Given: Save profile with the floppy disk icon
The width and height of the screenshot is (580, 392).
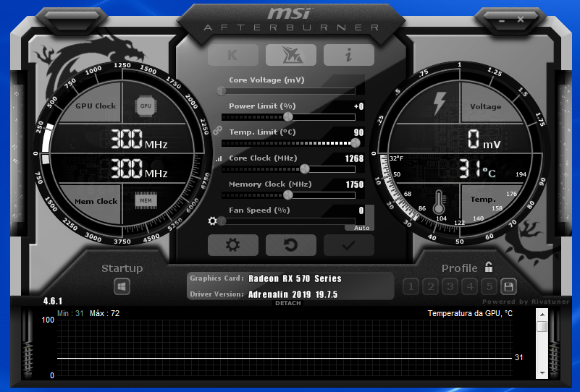Looking at the screenshot, I should (508, 286).
